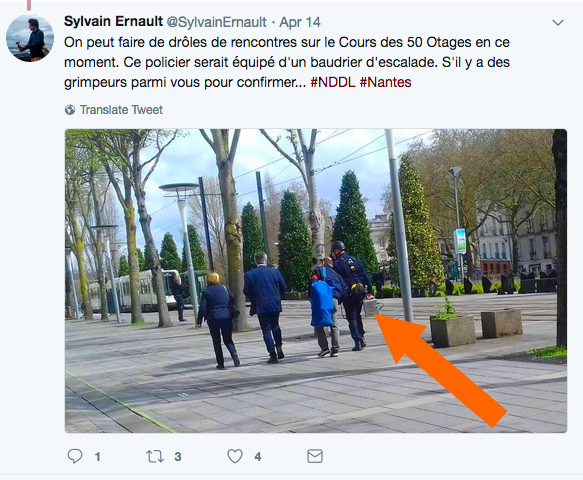Click the tweet text about the policier
The height and width of the screenshot is (480, 583).
[x=287, y=62]
